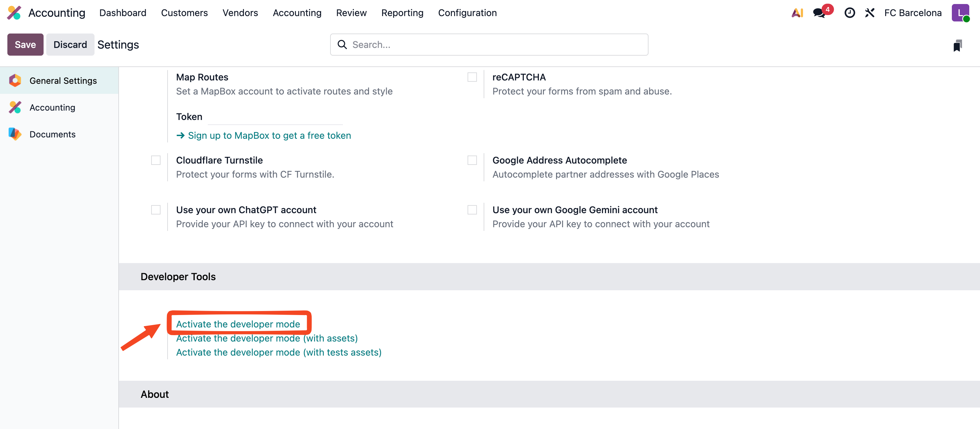The width and height of the screenshot is (980, 429).
Task: Click Activate the developer mode link
Action: pos(238,324)
